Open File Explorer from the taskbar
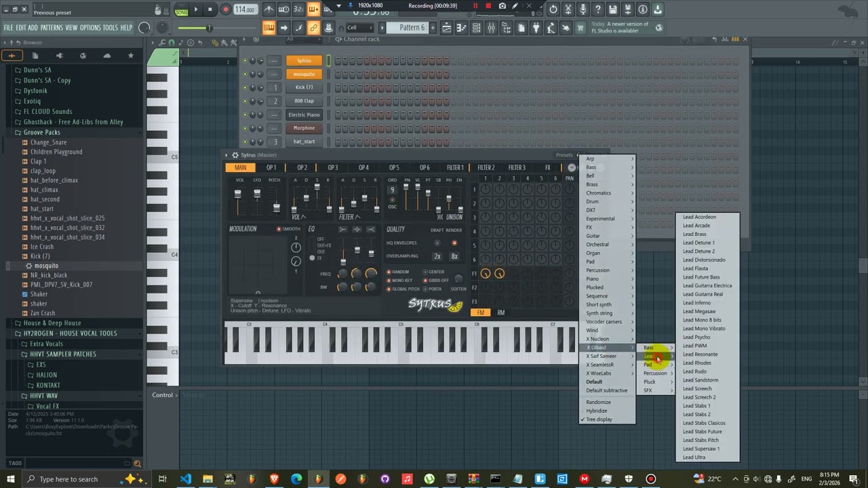 [208, 479]
